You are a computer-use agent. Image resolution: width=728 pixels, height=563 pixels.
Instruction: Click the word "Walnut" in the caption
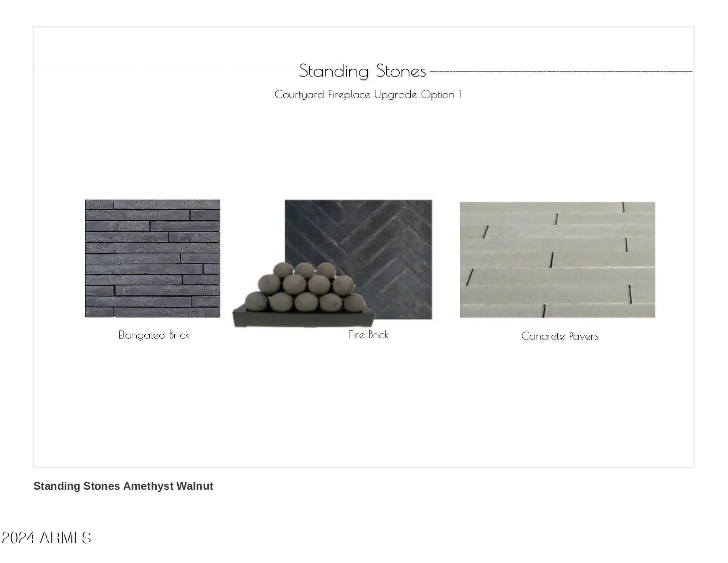(x=195, y=486)
